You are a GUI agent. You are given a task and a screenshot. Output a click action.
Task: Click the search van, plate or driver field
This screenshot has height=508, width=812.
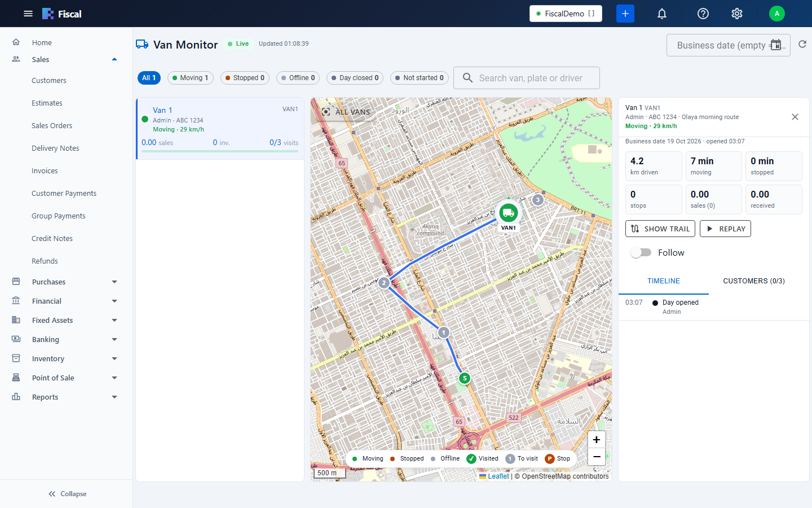tap(527, 78)
